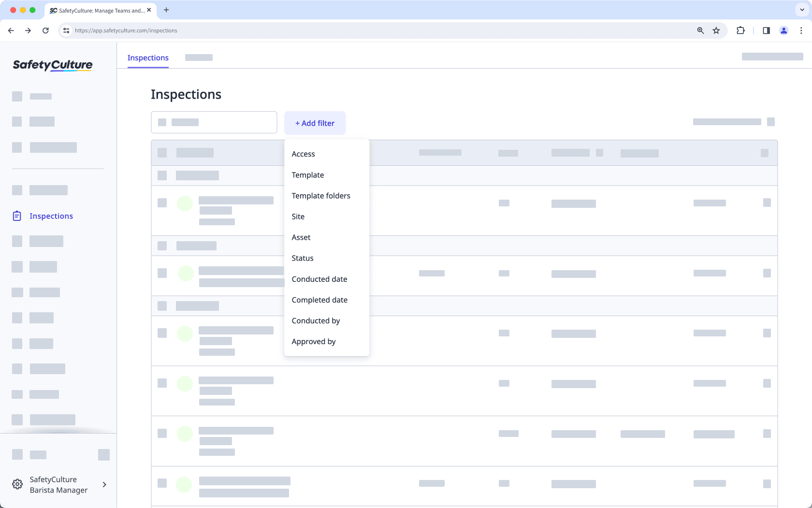Expand the SafetyCulture Barista Manager chevron
Image resolution: width=812 pixels, height=508 pixels.
pos(104,484)
